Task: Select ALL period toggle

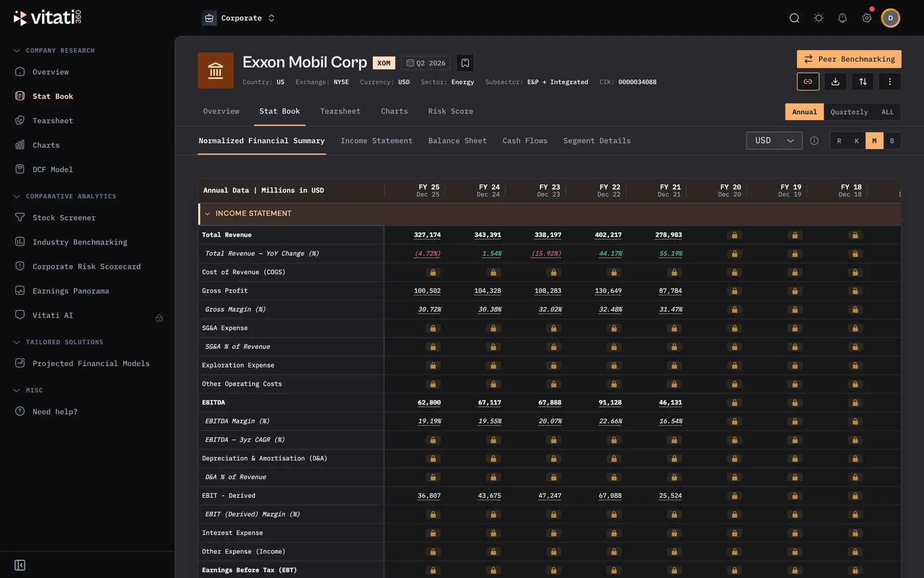Action: point(888,112)
